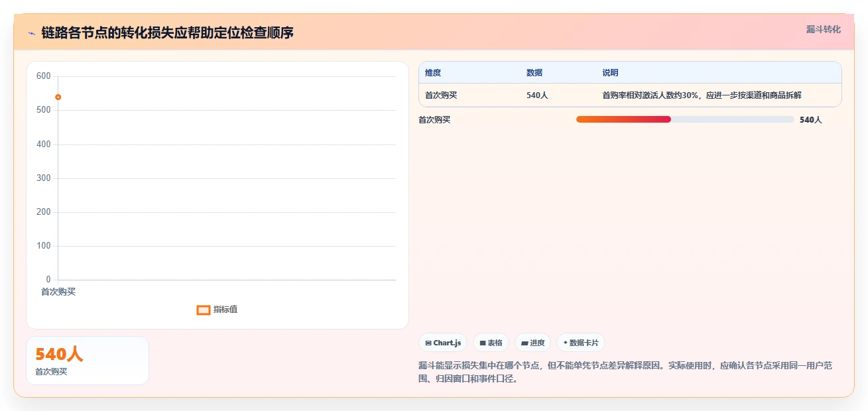Click the 说明 table column header
Viewport: 868px width, 411px height.
610,73
